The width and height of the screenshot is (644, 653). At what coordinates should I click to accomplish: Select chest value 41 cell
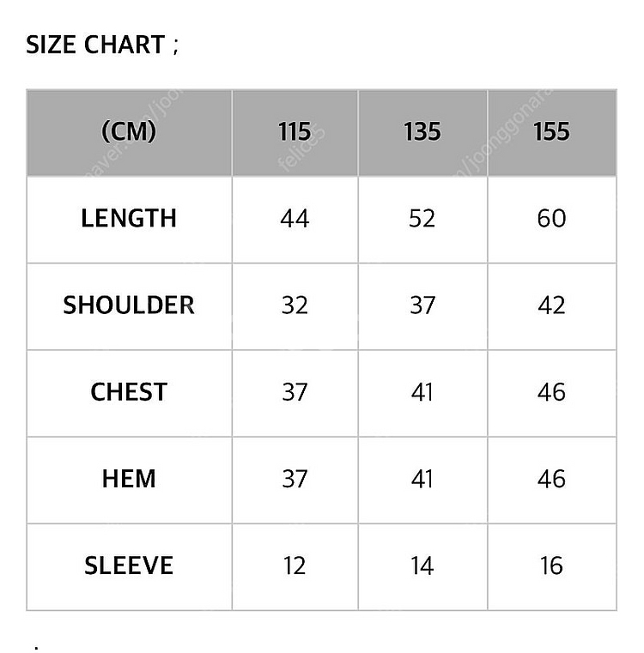click(x=422, y=393)
